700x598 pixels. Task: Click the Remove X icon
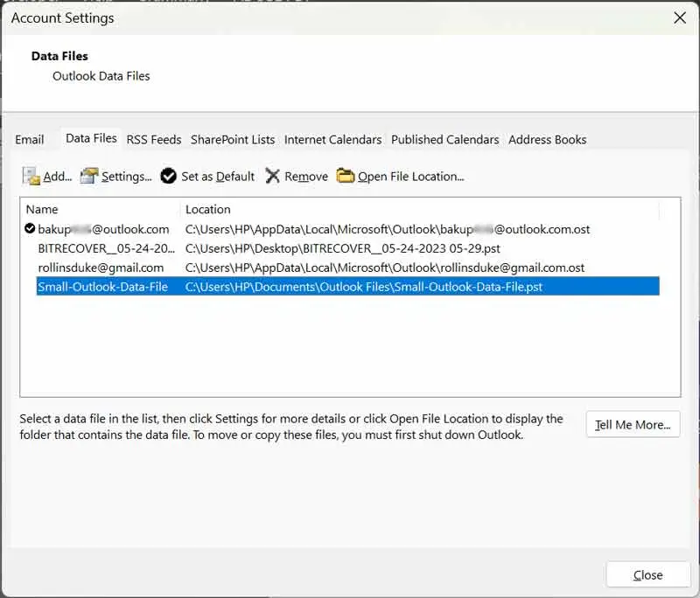click(x=273, y=177)
